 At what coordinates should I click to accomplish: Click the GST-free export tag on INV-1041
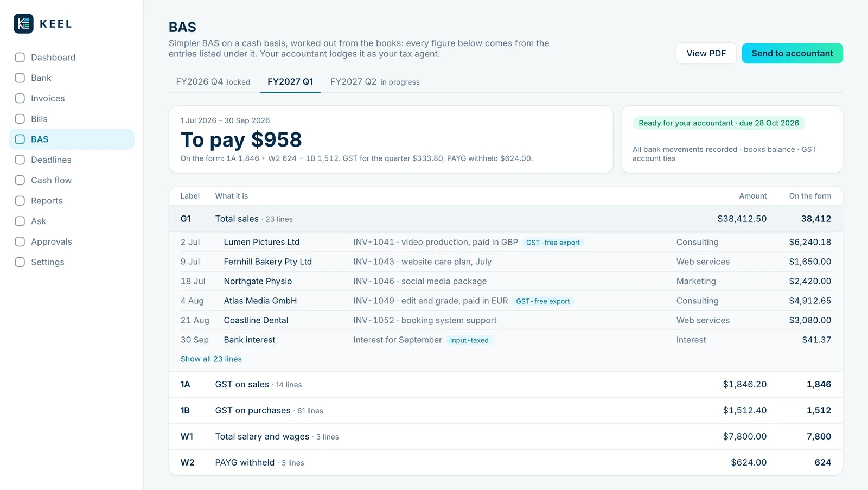click(553, 243)
